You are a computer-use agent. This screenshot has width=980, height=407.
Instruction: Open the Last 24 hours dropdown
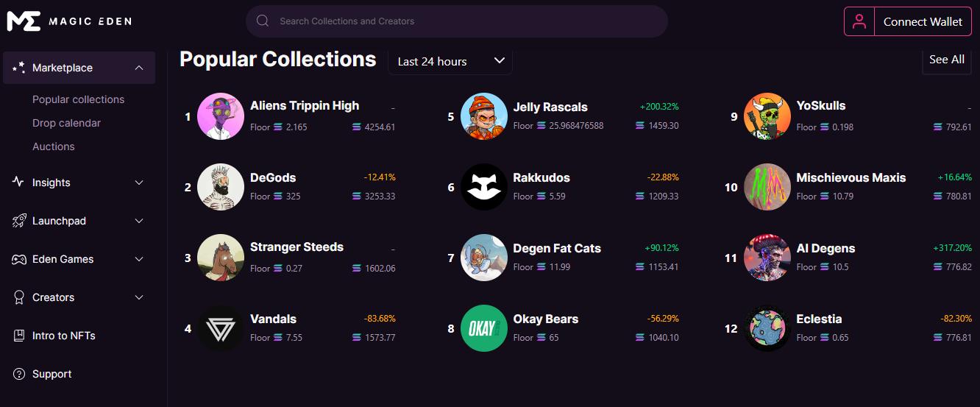pos(450,61)
